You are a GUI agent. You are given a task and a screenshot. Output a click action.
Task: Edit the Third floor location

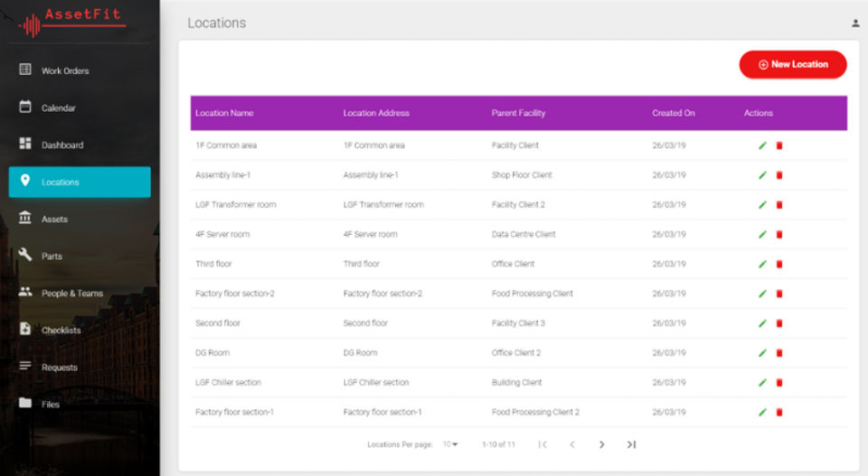tap(762, 265)
